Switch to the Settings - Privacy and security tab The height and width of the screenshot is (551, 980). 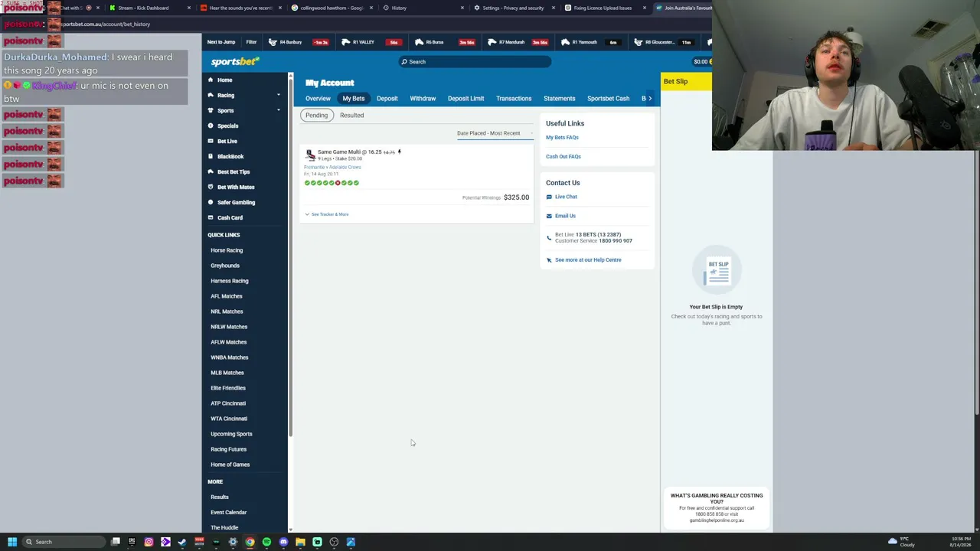tap(514, 8)
